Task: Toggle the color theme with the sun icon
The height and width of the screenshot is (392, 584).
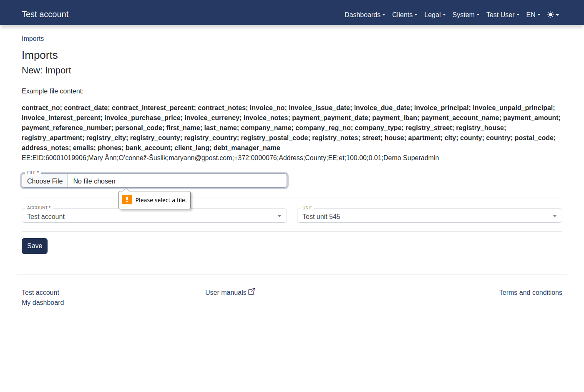Action: click(551, 15)
